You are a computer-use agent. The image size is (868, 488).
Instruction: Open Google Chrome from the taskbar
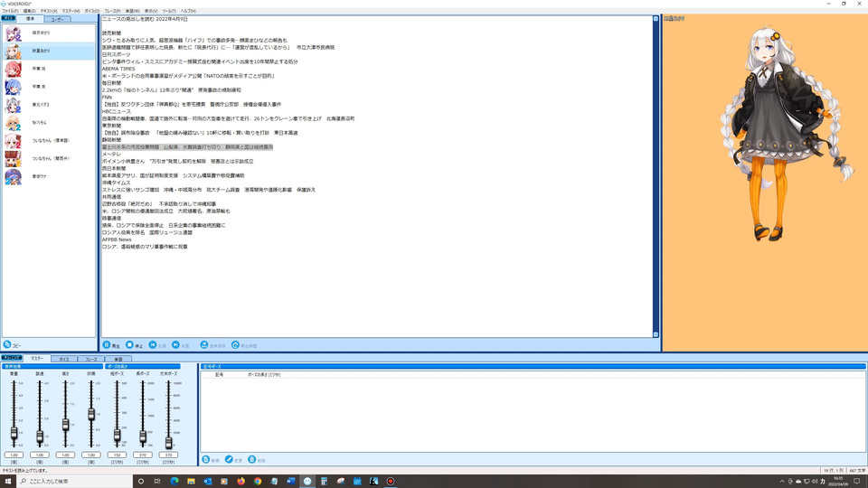[258, 481]
